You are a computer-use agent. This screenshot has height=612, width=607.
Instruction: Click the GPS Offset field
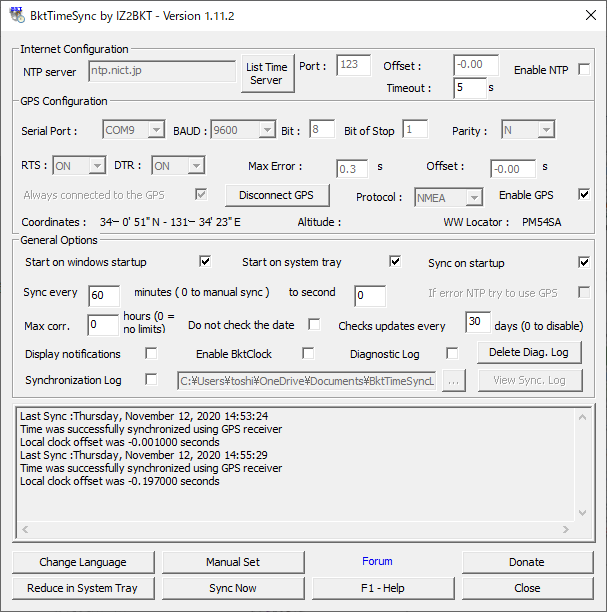pos(513,169)
